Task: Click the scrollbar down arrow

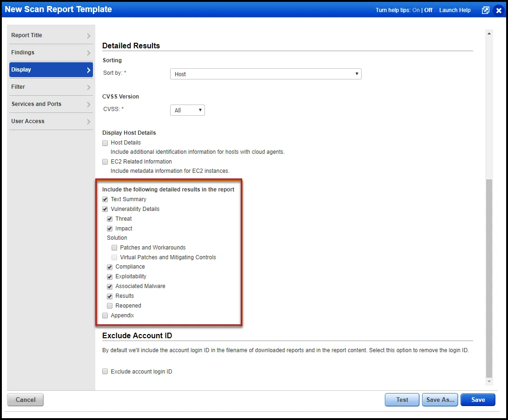Action: pyautogui.click(x=489, y=381)
